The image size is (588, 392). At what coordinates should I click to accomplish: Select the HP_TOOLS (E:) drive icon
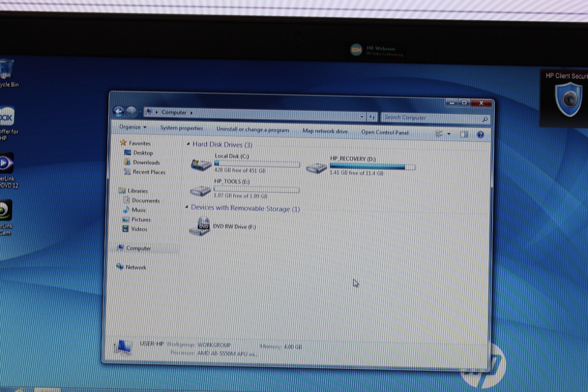click(x=201, y=190)
